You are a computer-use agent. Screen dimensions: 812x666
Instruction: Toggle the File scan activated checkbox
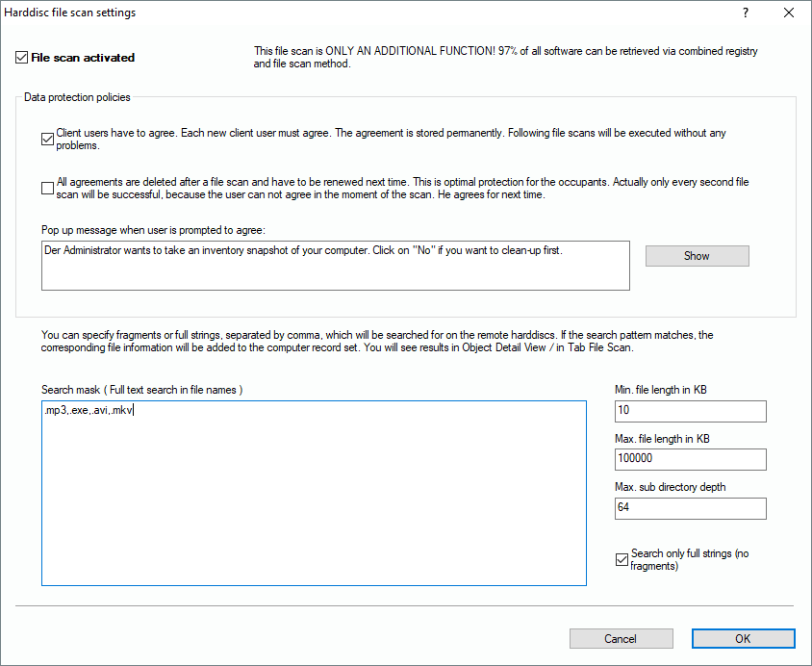(x=22, y=58)
